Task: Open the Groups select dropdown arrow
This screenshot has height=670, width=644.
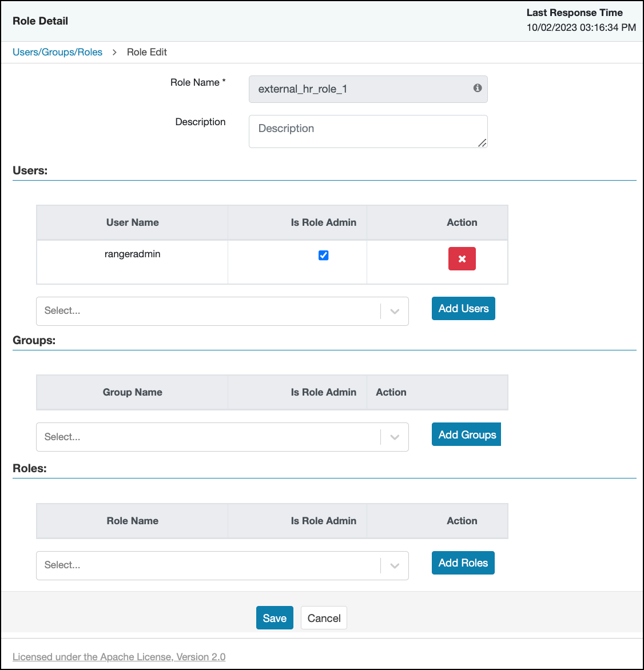Action: coord(395,437)
